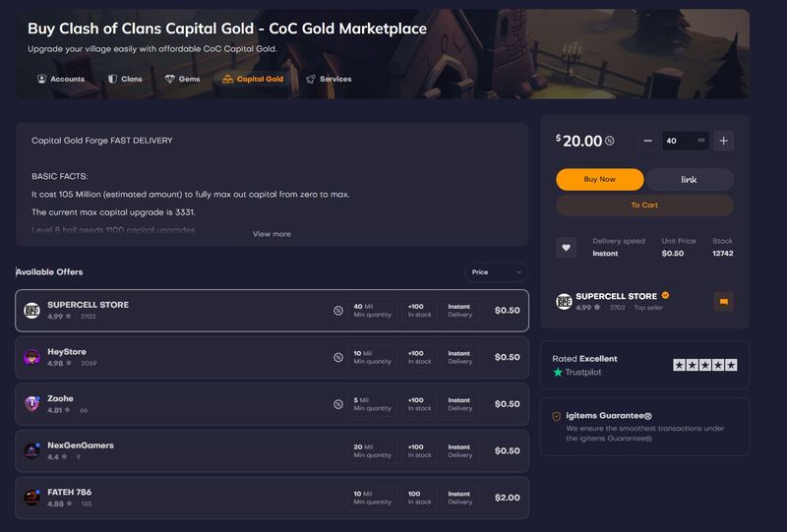
Task: Click the Zaohe seller avatar
Action: click(32, 404)
